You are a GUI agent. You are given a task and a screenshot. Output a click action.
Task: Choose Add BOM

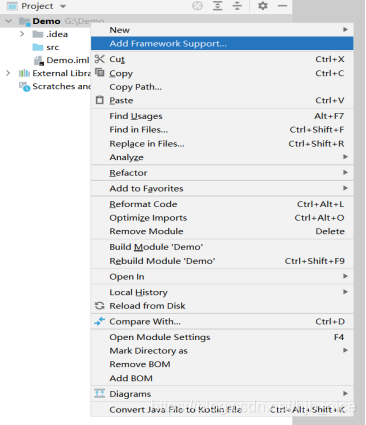point(222,378)
